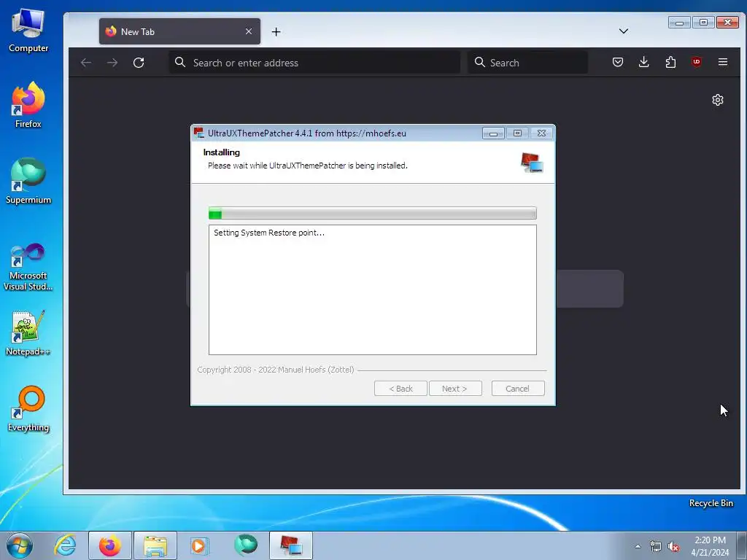Launch Internet Explorer from the taskbar

click(65, 545)
